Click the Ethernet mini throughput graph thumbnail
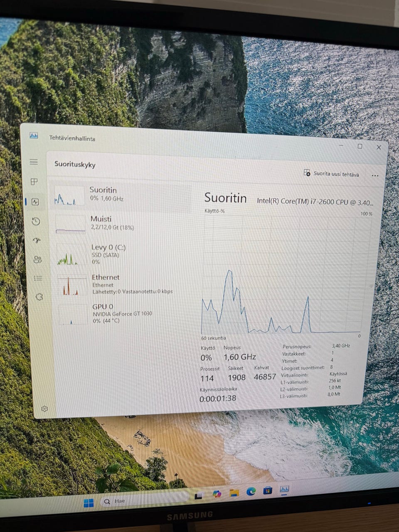 (x=72, y=285)
